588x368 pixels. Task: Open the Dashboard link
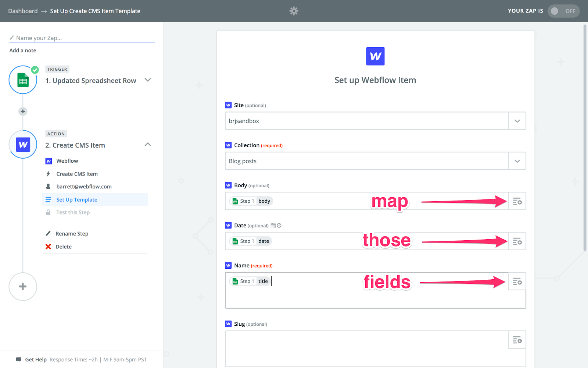(x=23, y=11)
